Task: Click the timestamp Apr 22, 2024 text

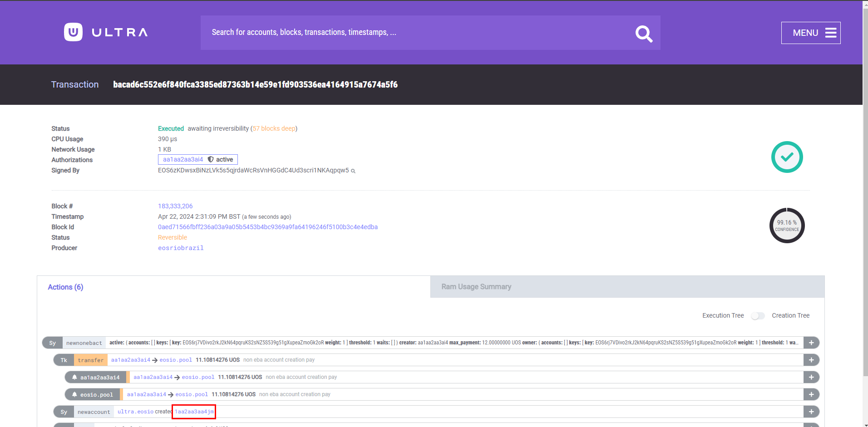Action: coord(199,216)
